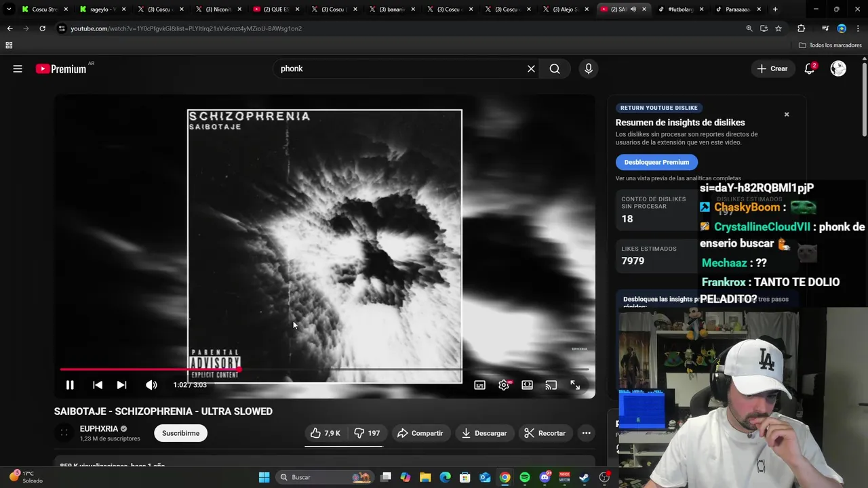Screen dimensions: 868x488
Task: Clear the phonk search text
Action: (532, 68)
